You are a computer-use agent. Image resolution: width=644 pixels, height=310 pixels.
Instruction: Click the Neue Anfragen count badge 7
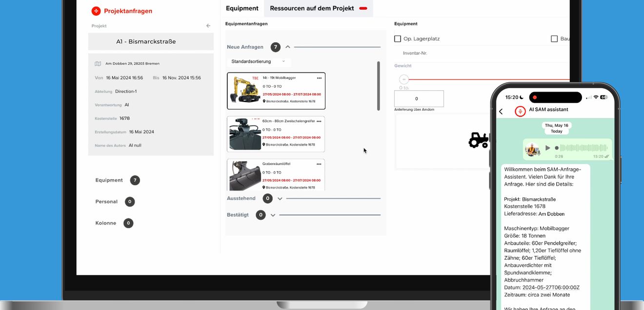click(276, 47)
